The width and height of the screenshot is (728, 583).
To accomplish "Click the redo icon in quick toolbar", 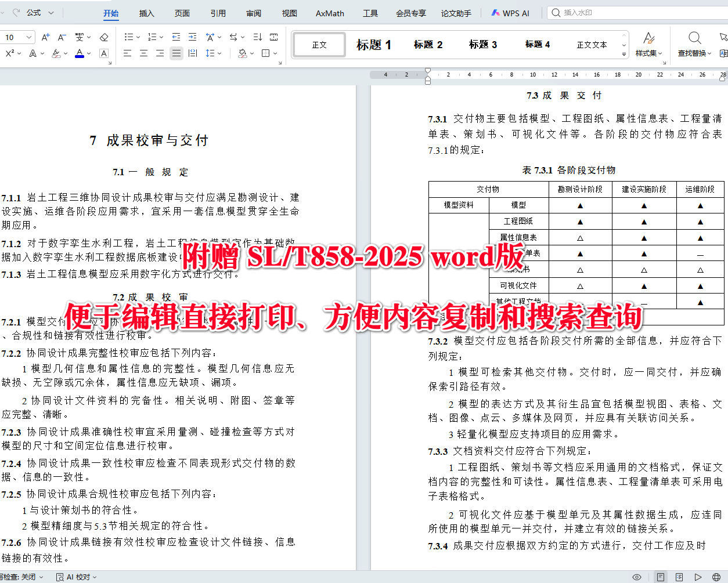I will 16,12.
